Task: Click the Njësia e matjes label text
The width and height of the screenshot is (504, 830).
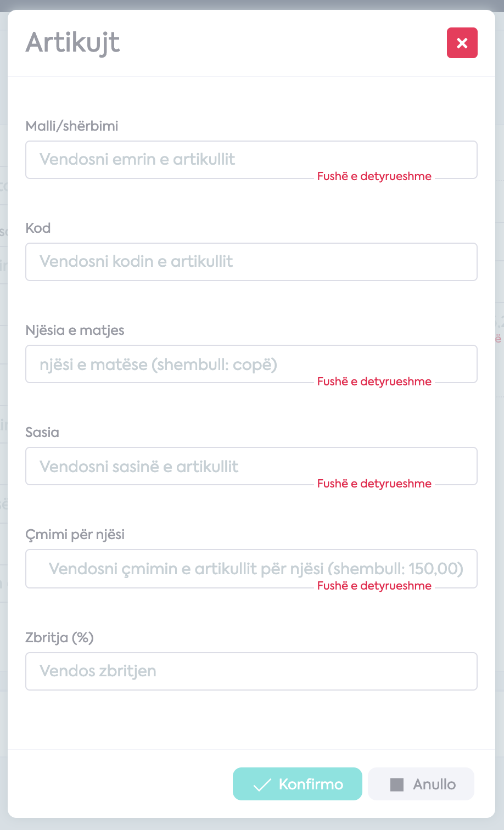Action: (x=75, y=330)
